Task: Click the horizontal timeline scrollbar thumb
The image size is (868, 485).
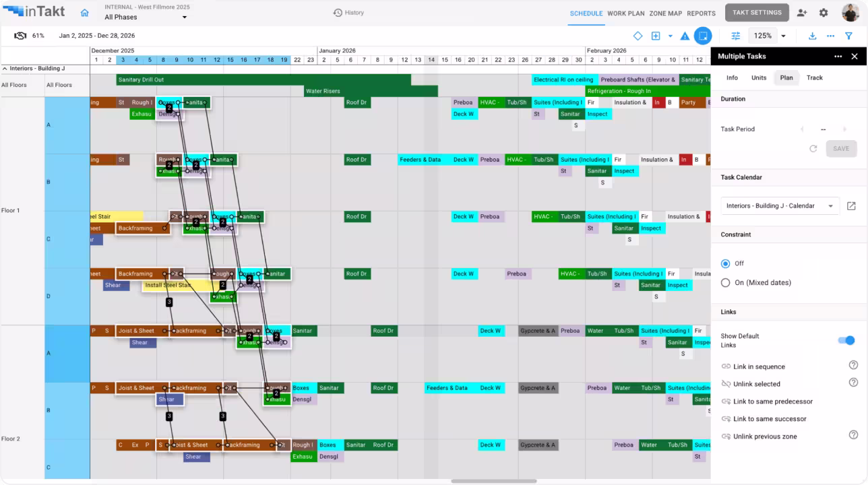Action: [494, 481]
